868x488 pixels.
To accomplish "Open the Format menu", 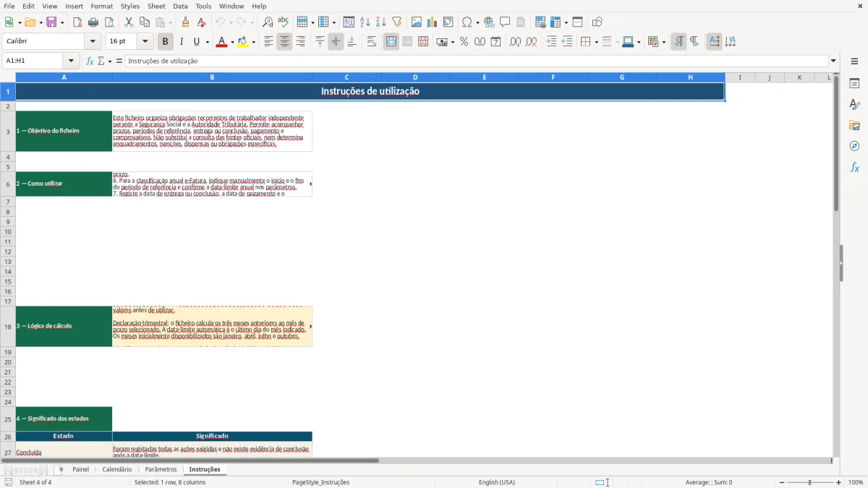I will coord(102,6).
